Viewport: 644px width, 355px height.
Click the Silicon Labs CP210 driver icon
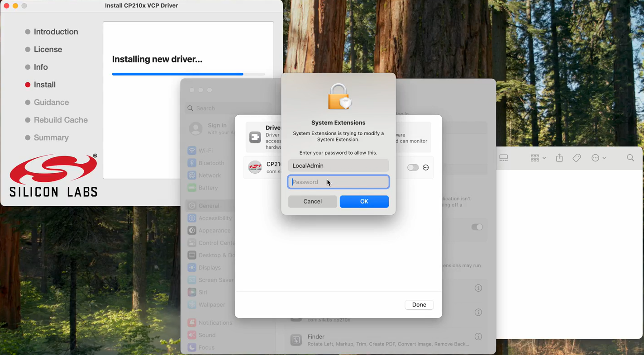(255, 167)
